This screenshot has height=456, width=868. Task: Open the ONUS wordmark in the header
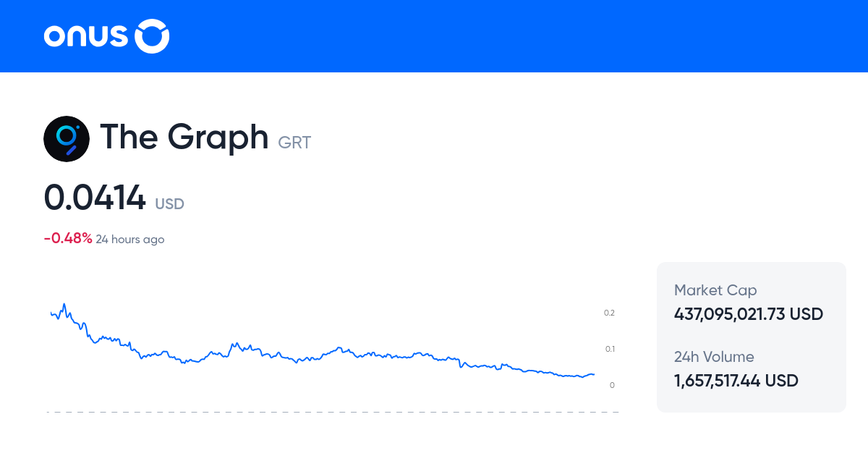[x=87, y=35]
